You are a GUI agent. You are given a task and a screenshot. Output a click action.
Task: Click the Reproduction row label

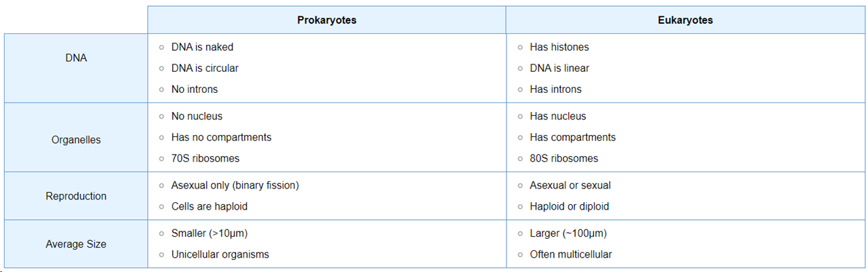coord(76,197)
